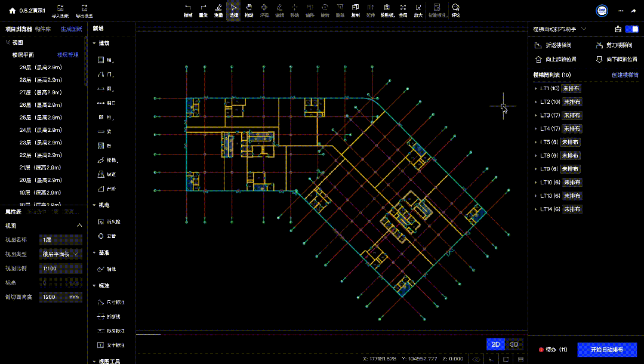Select the 文字标注 text annotation tool
The height and width of the screenshot is (364, 644).
tap(111, 345)
